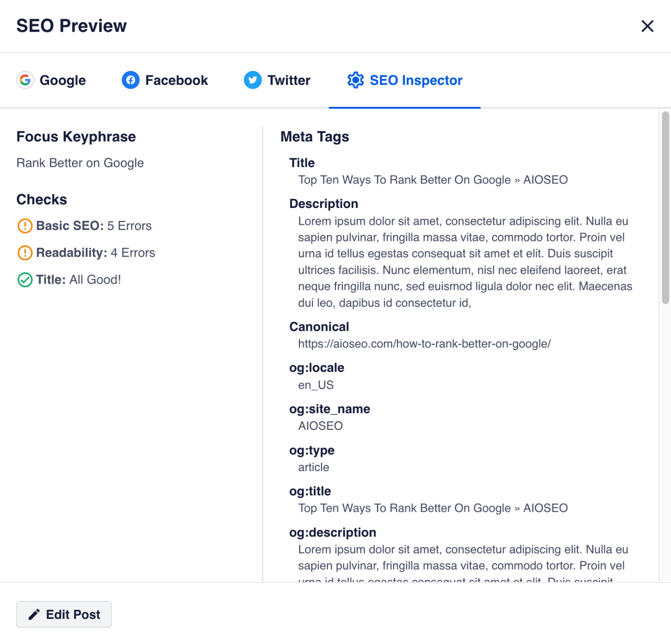Click the SEO Inspector gear icon
Image resolution: width=671 pixels, height=644 pixels.
356,80
